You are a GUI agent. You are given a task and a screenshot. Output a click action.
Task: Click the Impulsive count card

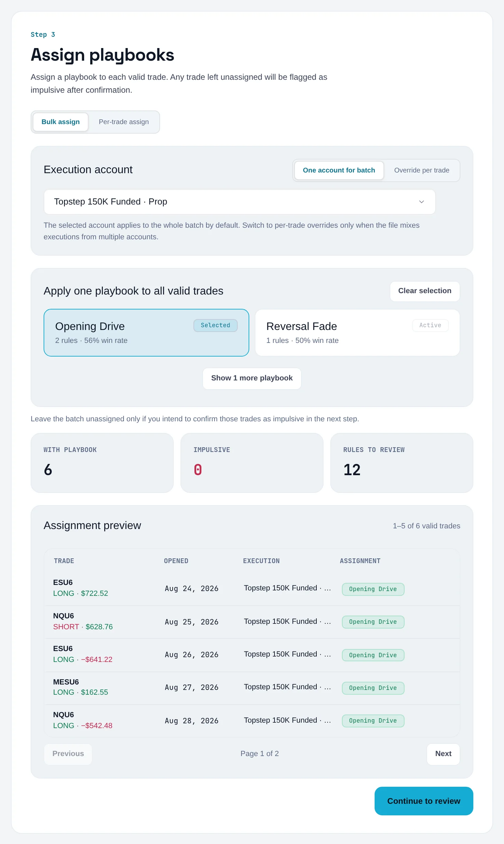[x=252, y=463]
